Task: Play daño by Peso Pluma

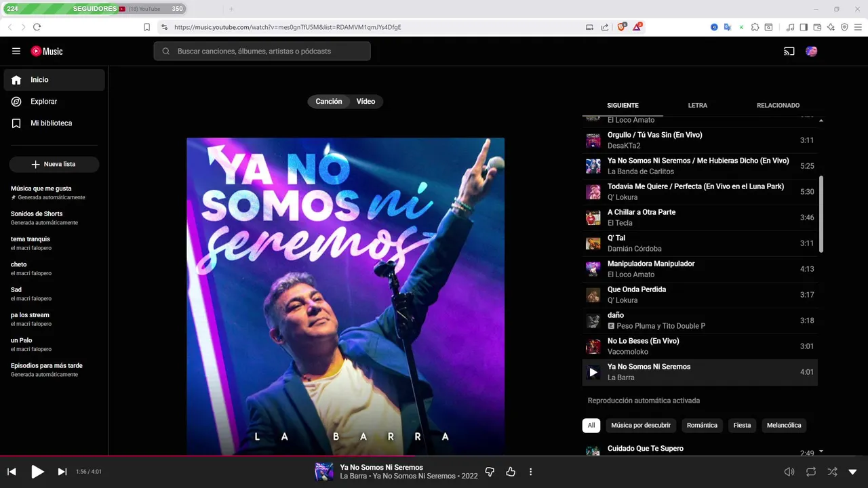Action: click(700, 321)
